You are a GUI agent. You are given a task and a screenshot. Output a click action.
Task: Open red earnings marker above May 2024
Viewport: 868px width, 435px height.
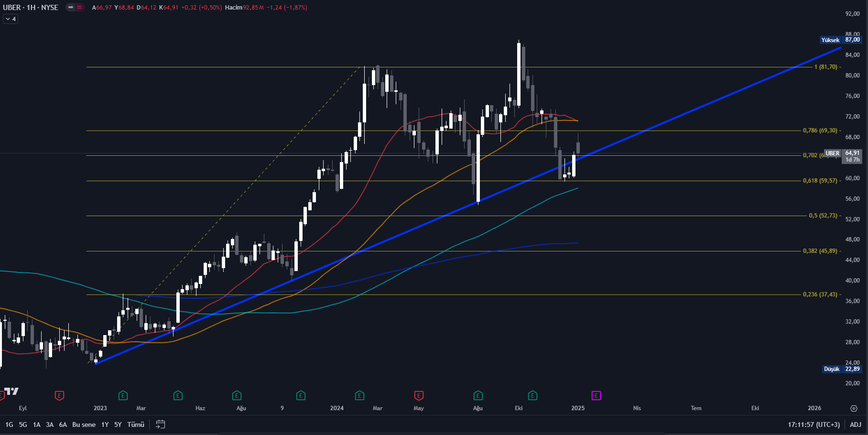click(419, 395)
